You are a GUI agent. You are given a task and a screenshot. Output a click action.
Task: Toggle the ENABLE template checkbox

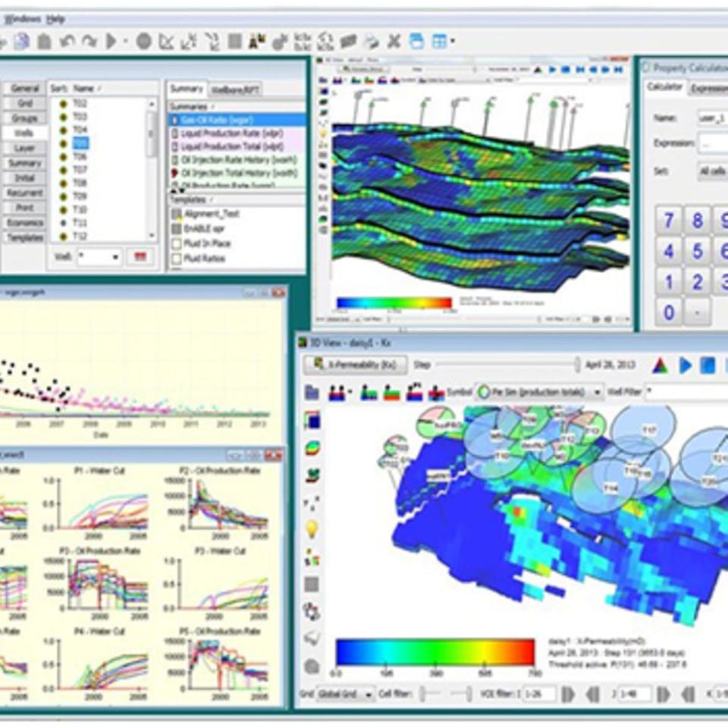click(177, 229)
